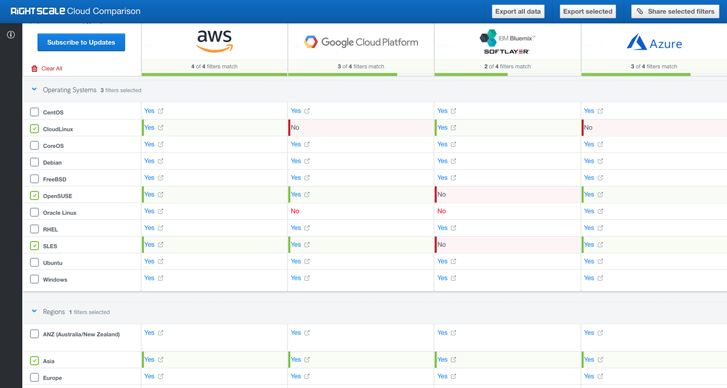727x388 pixels.
Task: Open external link icon for Google Debian
Action: 307,161
